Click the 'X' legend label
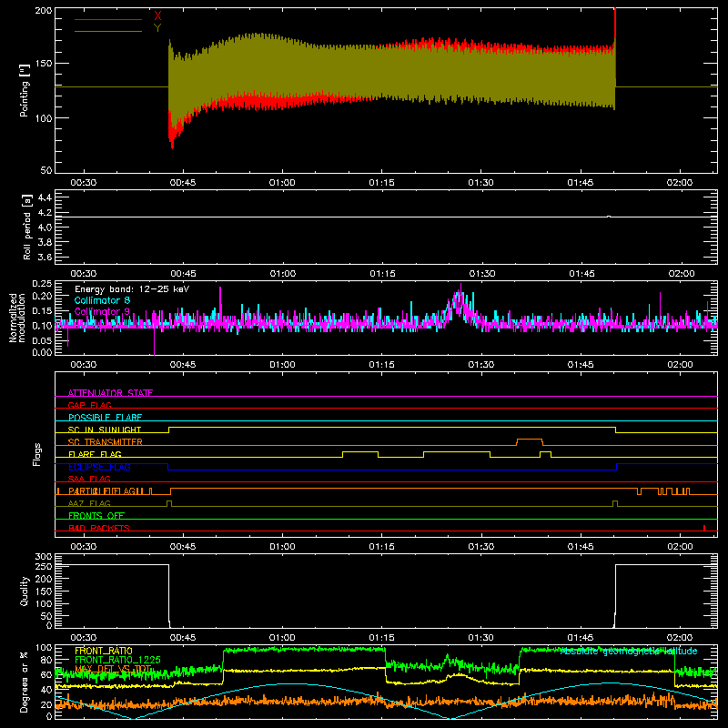 [x=157, y=16]
